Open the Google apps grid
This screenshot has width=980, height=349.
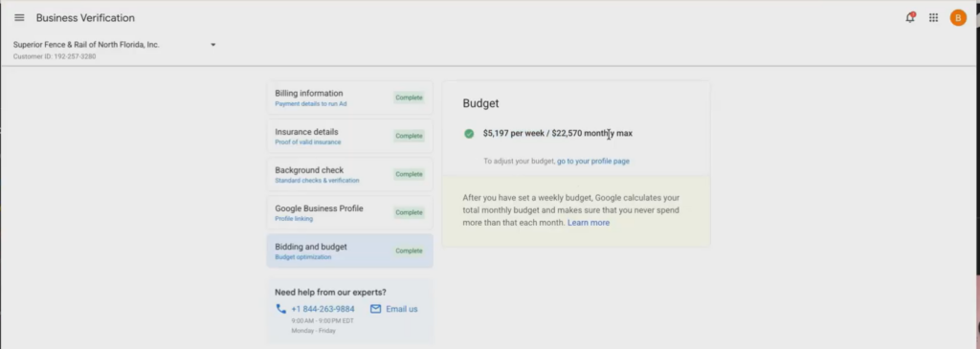click(x=934, y=18)
